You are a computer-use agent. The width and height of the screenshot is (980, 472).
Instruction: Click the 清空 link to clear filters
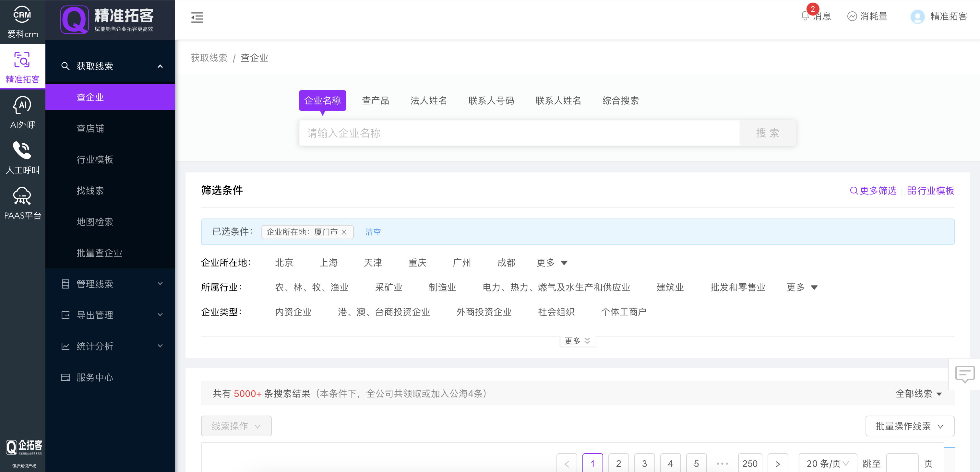pos(373,232)
